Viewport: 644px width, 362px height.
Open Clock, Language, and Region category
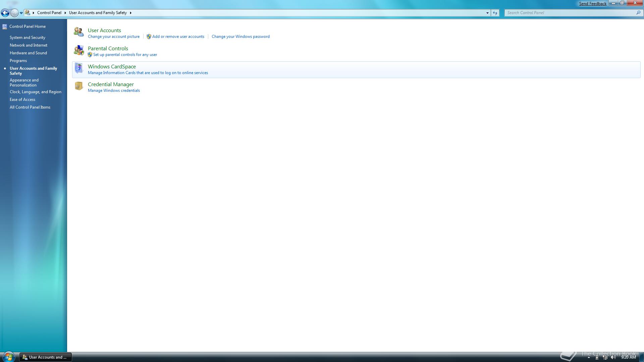36,92
